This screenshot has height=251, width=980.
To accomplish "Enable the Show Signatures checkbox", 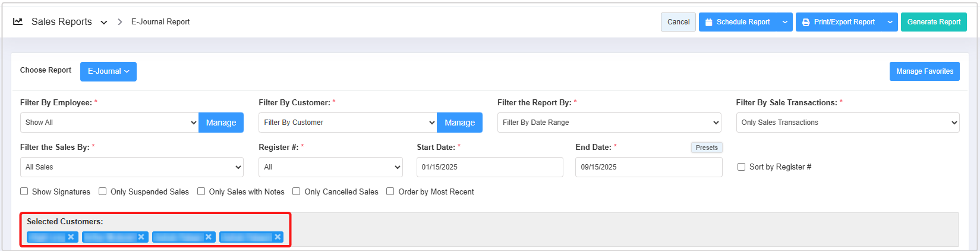I will [24, 192].
